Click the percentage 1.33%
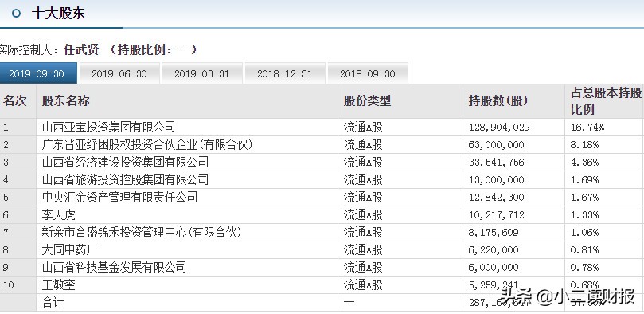 point(584,215)
